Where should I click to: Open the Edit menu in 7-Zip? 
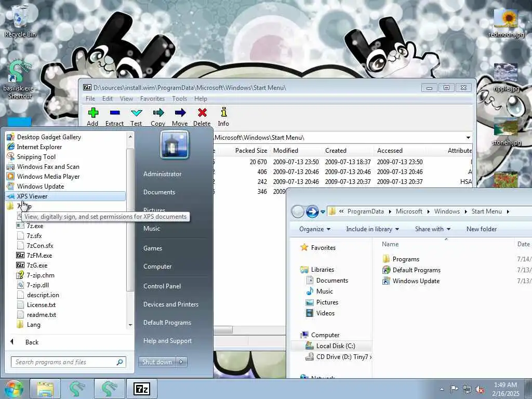(x=107, y=98)
